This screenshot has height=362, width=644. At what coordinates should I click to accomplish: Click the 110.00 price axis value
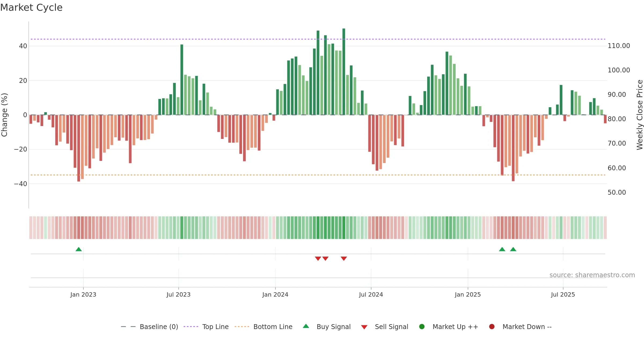(x=619, y=46)
